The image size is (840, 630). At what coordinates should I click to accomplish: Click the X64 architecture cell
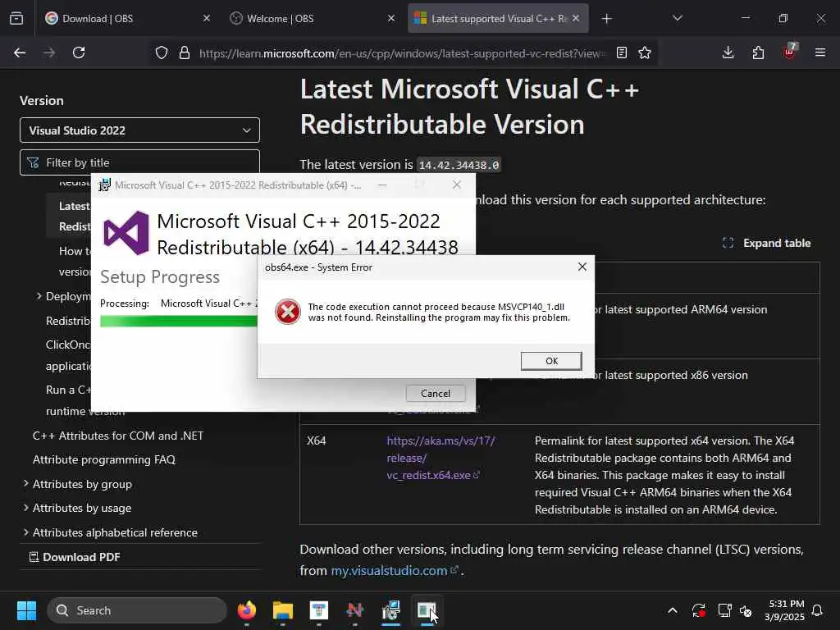[316, 441]
